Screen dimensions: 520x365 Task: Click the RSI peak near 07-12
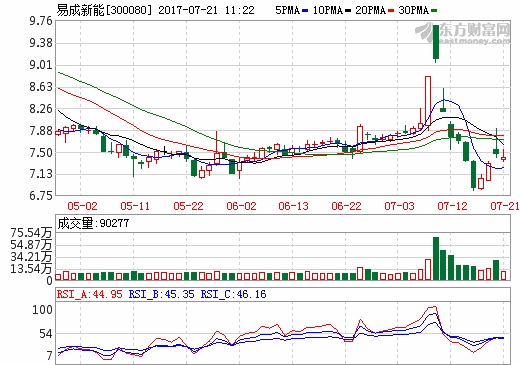click(434, 307)
